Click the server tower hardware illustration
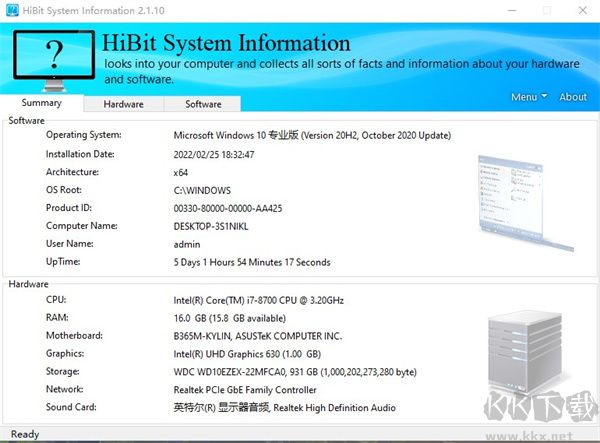Screen dimensions: 600x443 pyautogui.click(x=526, y=352)
